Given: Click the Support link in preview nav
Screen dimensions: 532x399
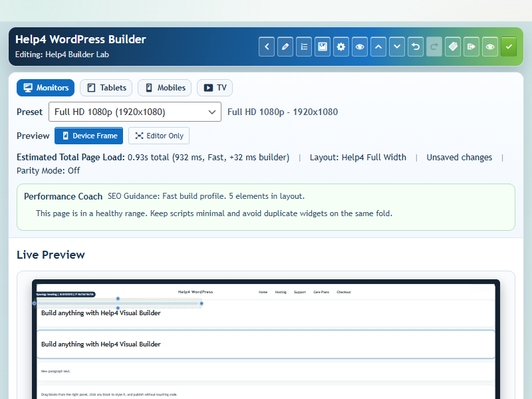Looking at the screenshot, I should pyautogui.click(x=300, y=292).
